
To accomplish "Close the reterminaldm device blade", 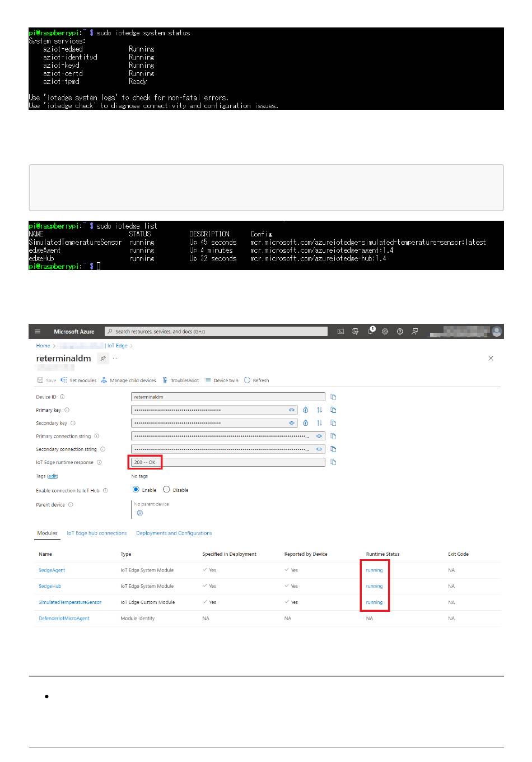I will pyautogui.click(x=491, y=358).
